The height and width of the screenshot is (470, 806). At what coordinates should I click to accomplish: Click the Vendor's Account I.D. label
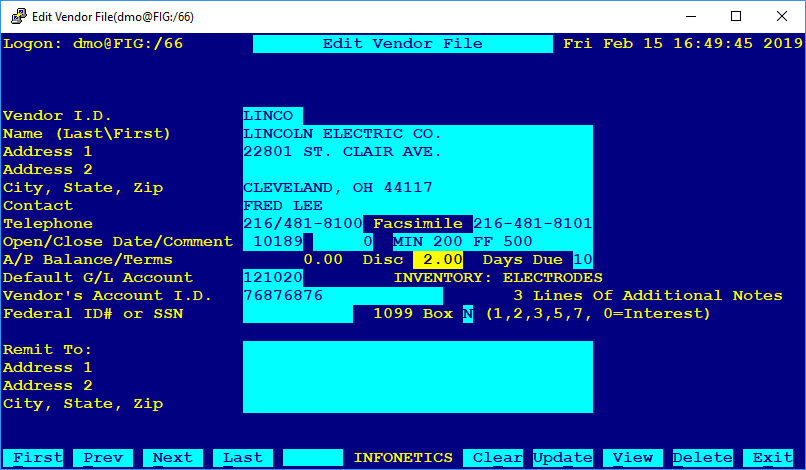107,296
